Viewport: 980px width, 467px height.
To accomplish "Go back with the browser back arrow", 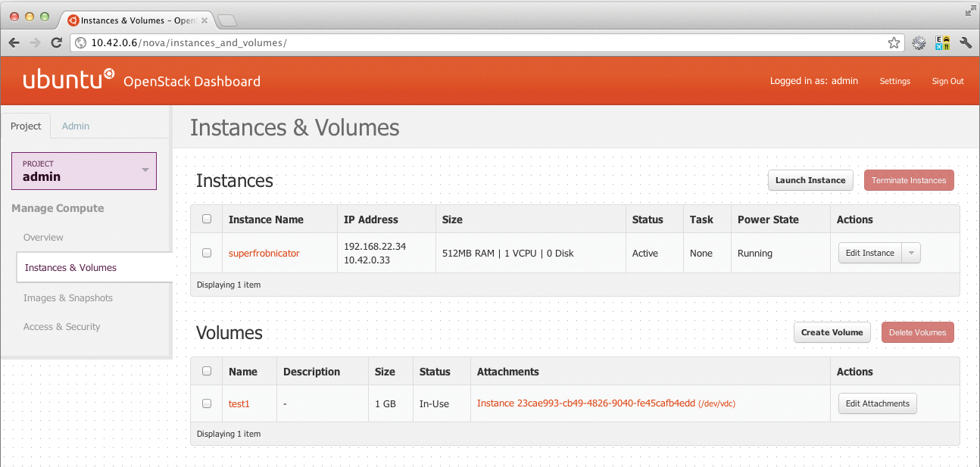I will [14, 43].
